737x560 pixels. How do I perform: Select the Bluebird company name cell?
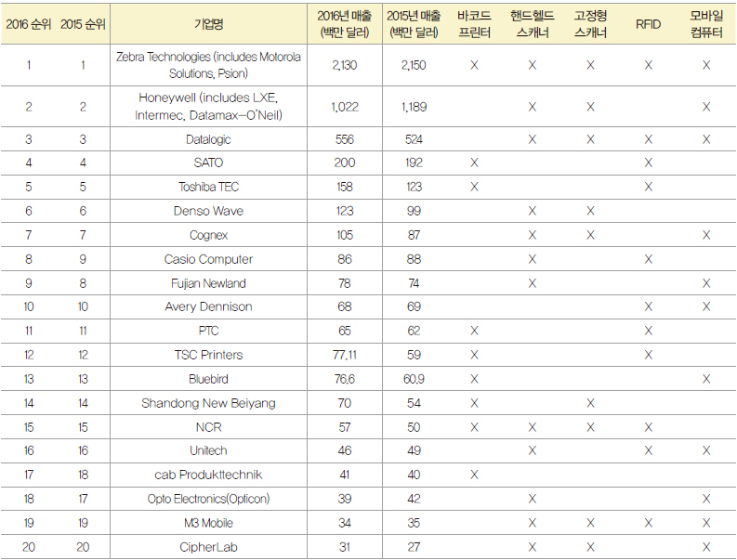tap(208, 379)
